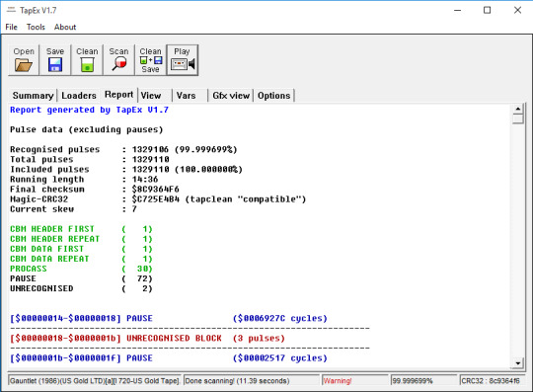Minimize the TapEx window
The width and height of the screenshot is (533, 392).
click(x=458, y=10)
